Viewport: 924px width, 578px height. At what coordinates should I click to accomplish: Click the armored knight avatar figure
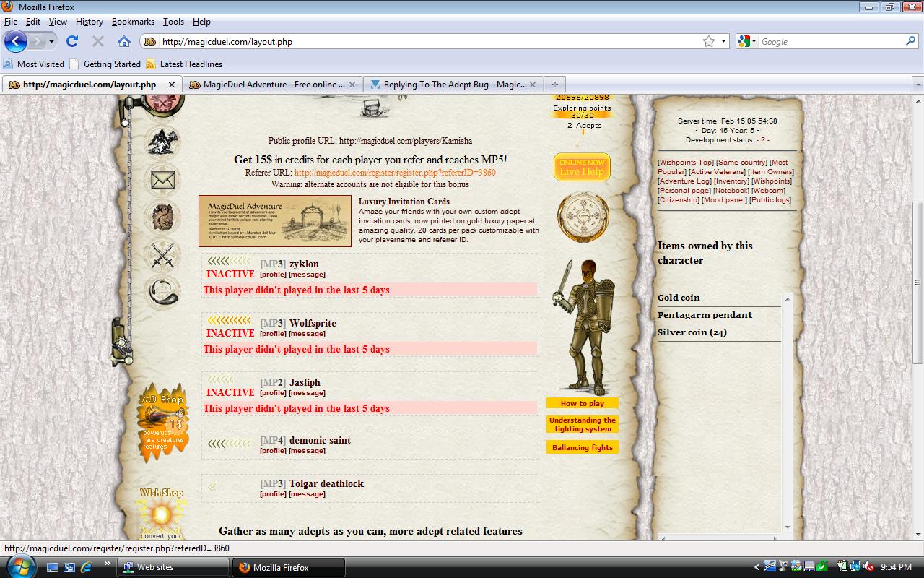click(585, 327)
